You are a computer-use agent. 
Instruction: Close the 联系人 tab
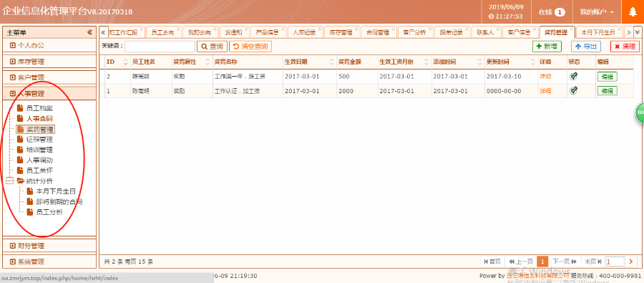point(497,29)
